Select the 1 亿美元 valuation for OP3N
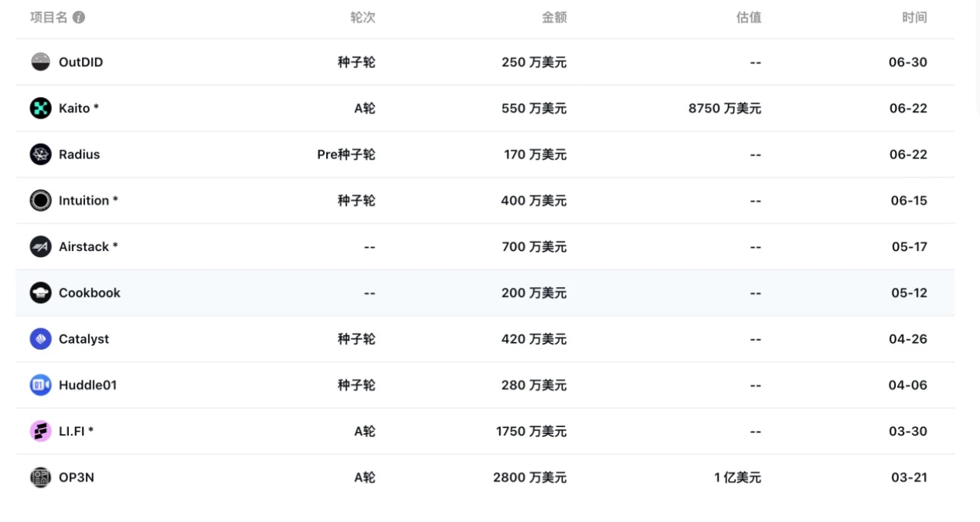The height and width of the screenshot is (522, 980). tap(738, 477)
